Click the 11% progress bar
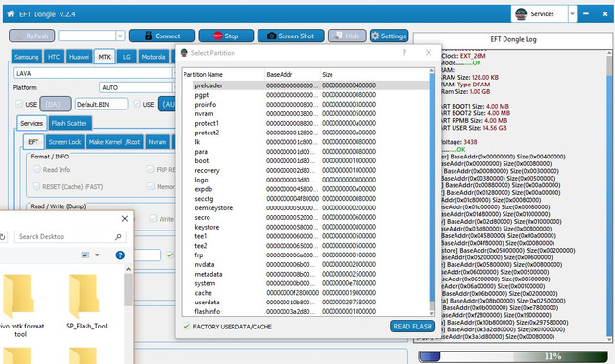 (x=513, y=356)
